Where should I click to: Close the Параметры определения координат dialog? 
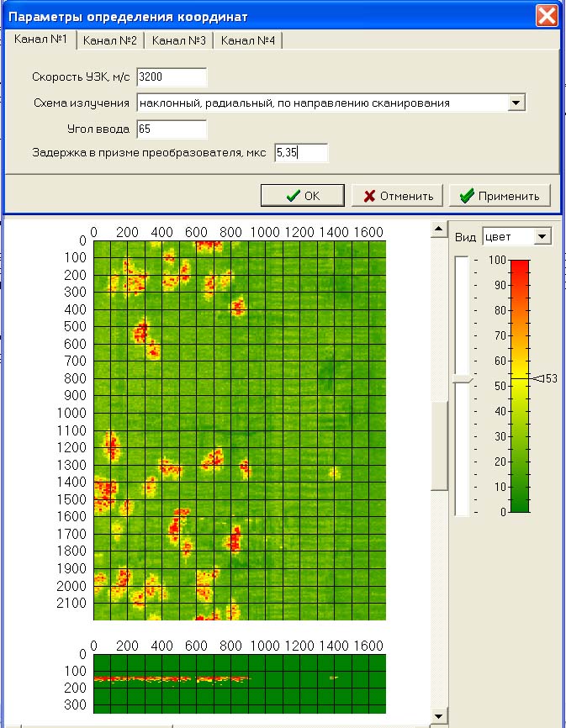click(547, 16)
